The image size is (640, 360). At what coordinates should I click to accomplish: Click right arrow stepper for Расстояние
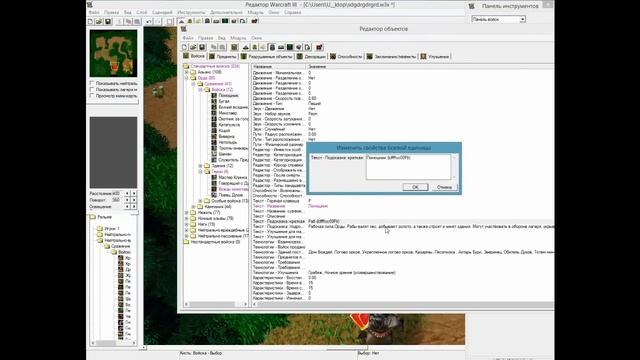coord(134,193)
